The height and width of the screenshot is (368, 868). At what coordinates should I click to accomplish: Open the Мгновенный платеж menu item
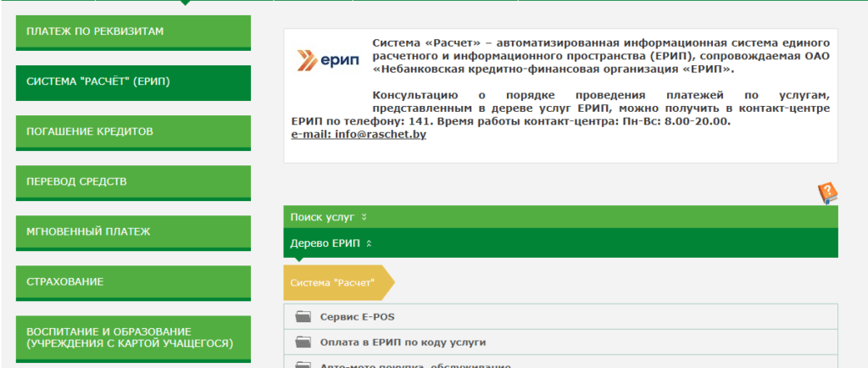(133, 231)
